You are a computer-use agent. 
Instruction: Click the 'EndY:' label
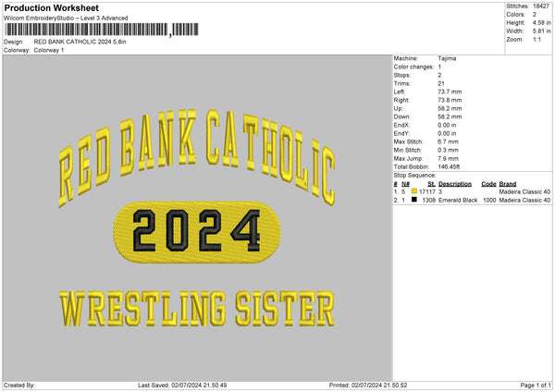tap(401, 134)
